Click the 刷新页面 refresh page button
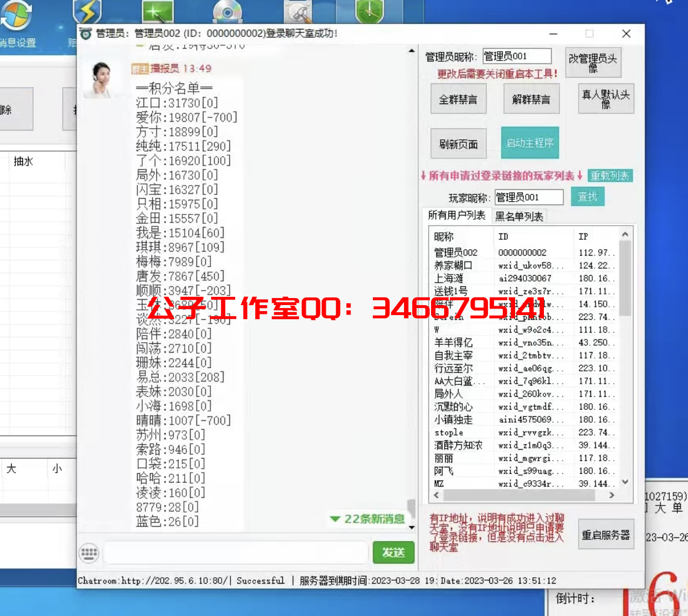Viewport: 688px width, 616px height. [458, 143]
